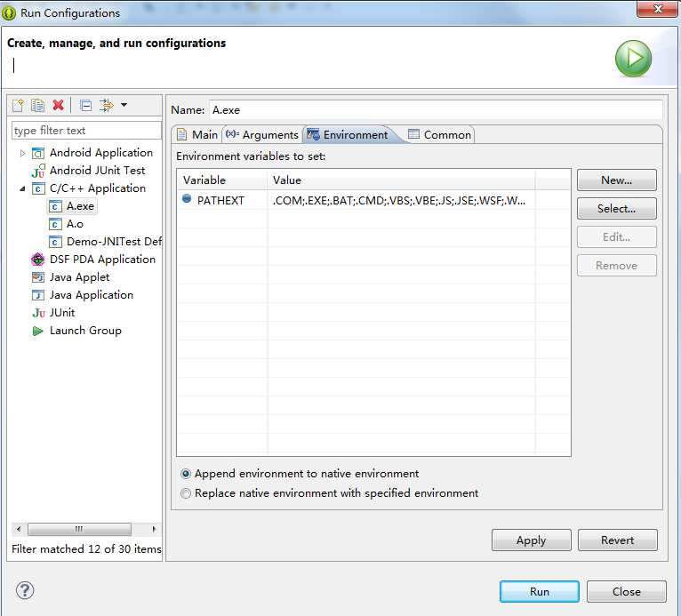Click the Revert button
The height and width of the screenshot is (616, 681).
pyautogui.click(x=618, y=540)
